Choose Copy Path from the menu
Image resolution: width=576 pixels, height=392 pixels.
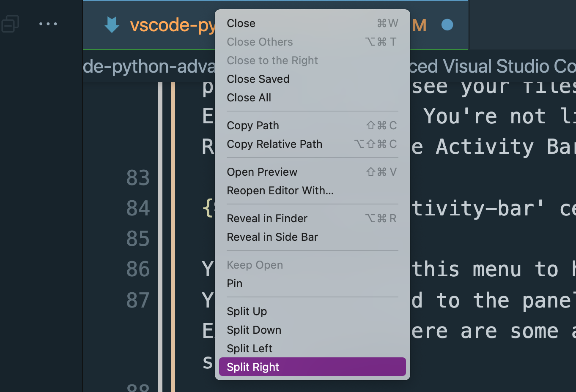click(252, 125)
